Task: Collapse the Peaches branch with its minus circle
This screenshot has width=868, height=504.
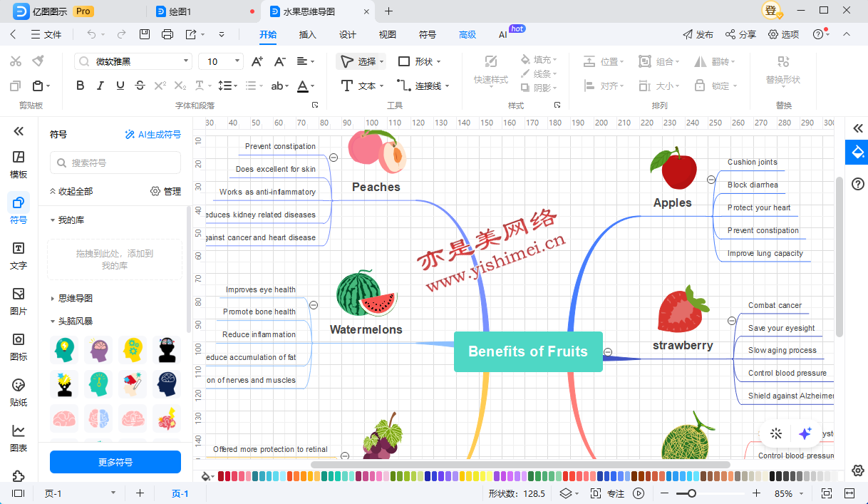Action: tap(333, 158)
